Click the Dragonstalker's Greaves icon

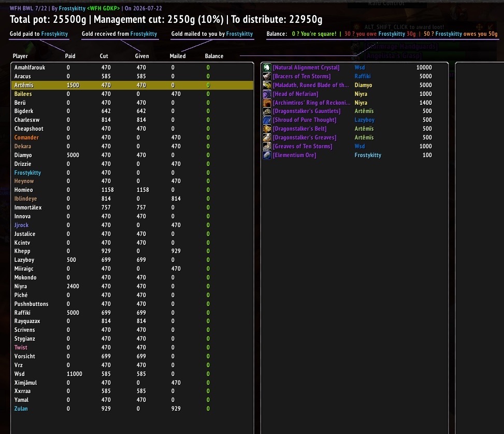tap(267, 137)
